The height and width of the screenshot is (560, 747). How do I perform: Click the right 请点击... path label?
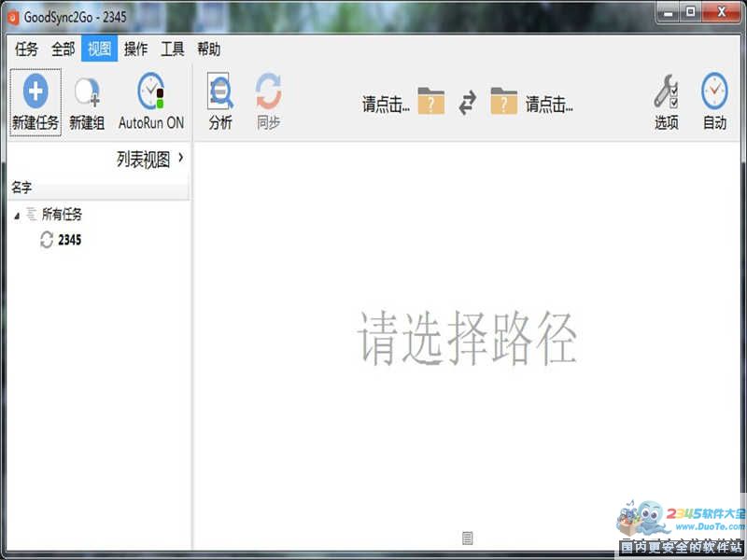click(x=549, y=104)
